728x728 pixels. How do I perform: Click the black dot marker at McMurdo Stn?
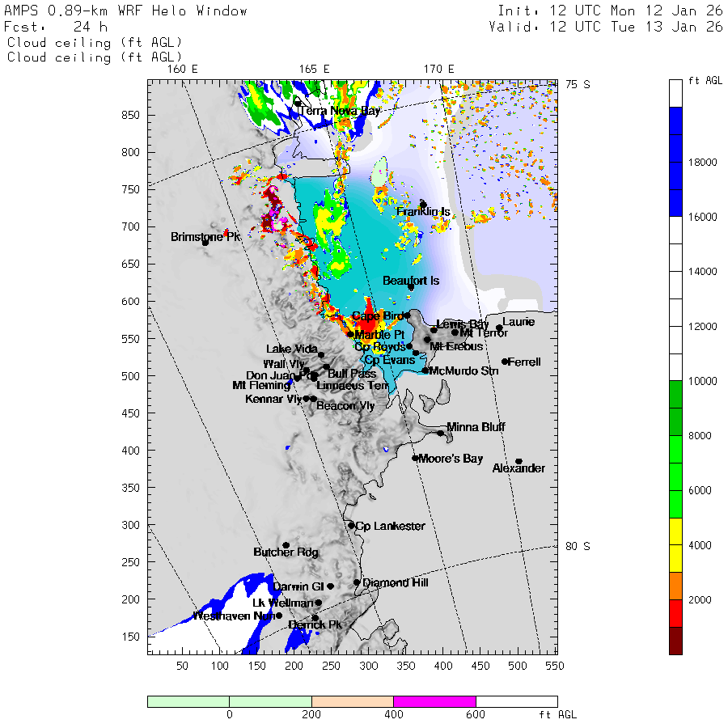(425, 370)
